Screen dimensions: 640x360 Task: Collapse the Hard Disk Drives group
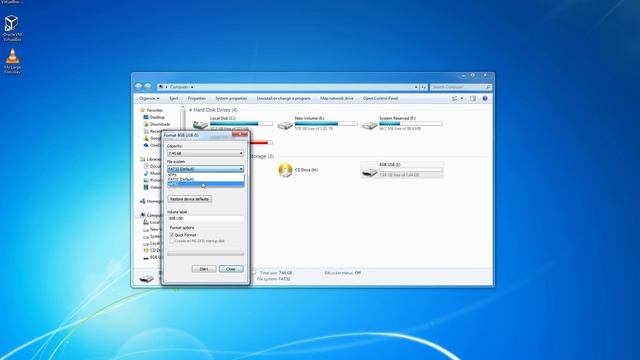coord(191,110)
